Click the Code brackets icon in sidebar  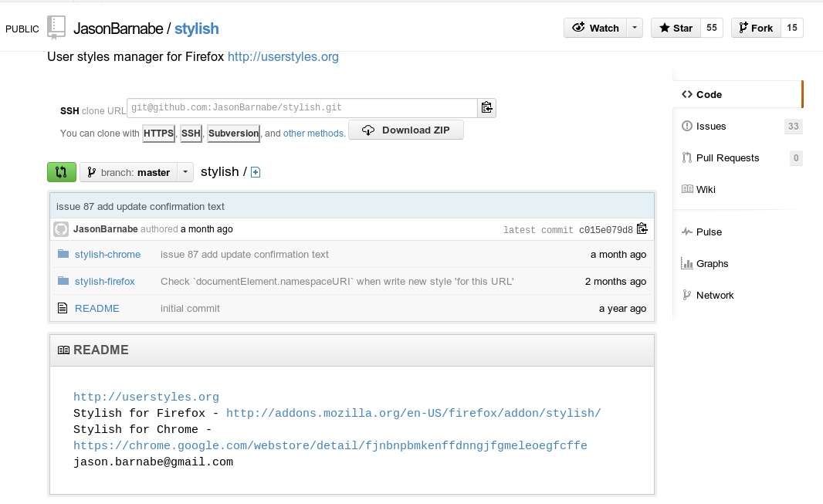(687, 94)
